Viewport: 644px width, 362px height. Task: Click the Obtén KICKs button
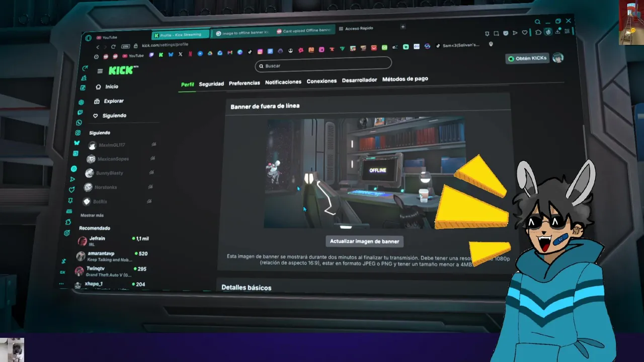[527, 58]
